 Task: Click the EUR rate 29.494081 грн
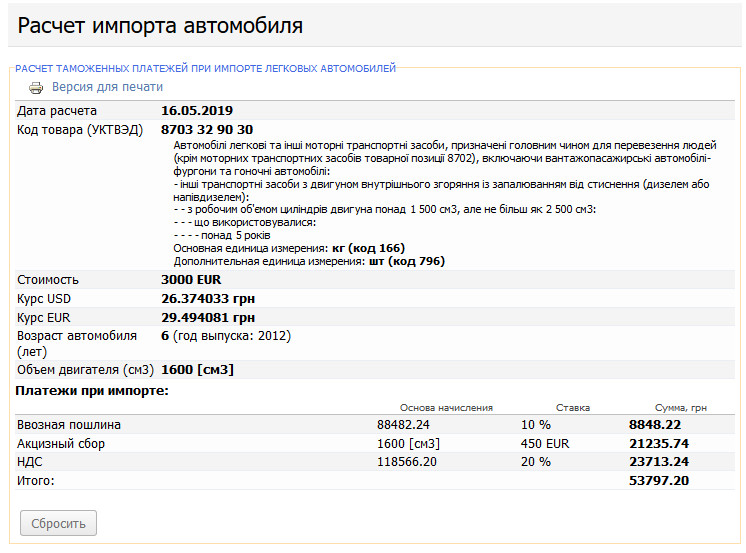208,317
